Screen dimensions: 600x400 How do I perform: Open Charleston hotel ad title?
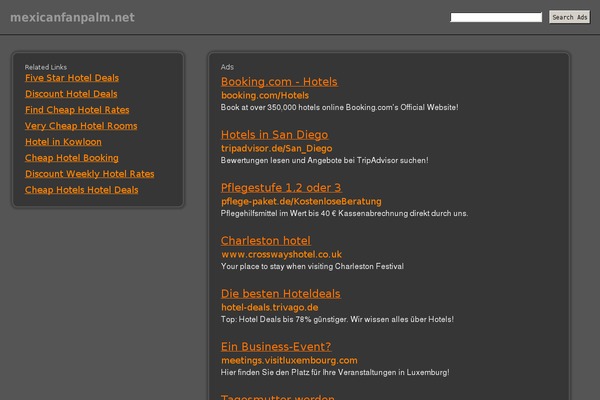[x=266, y=240]
